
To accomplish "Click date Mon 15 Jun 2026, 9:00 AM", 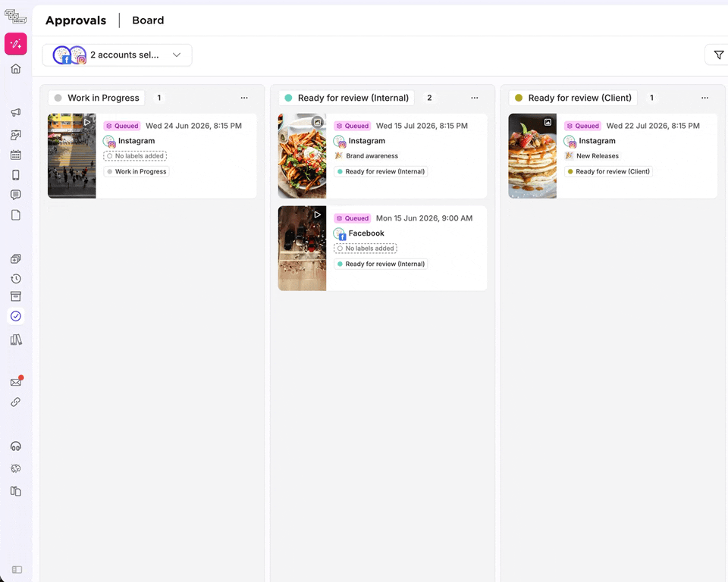I will tap(425, 218).
